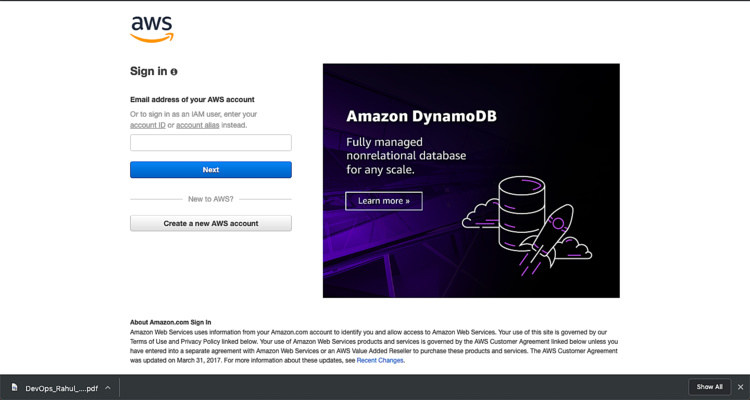Click the info icon beside Sign in
This screenshot has width=750, height=400.
point(174,72)
